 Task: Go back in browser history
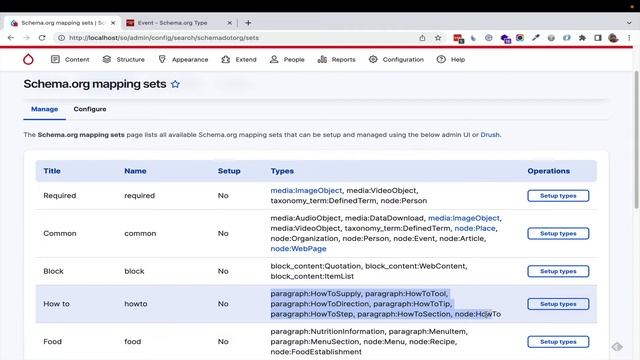tap(11, 38)
